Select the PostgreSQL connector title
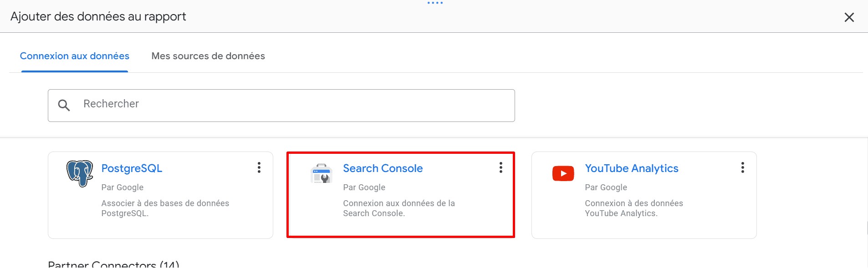This screenshot has width=868, height=268. pos(132,168)
